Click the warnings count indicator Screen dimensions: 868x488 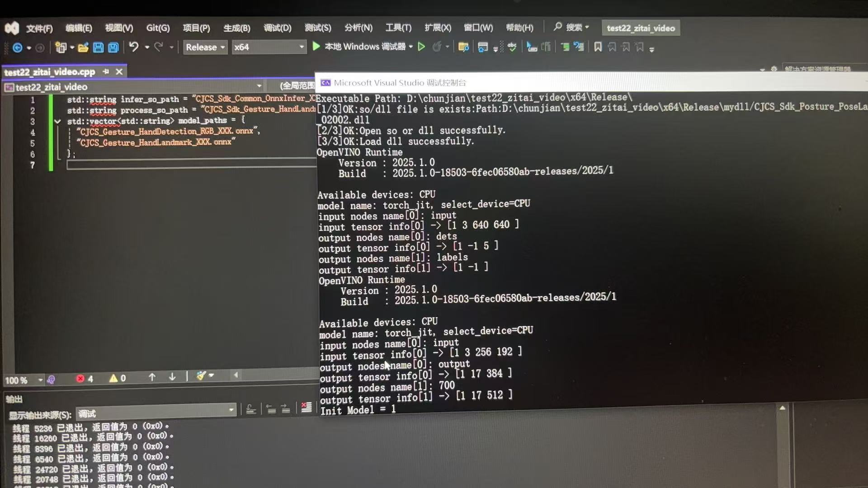117,378
